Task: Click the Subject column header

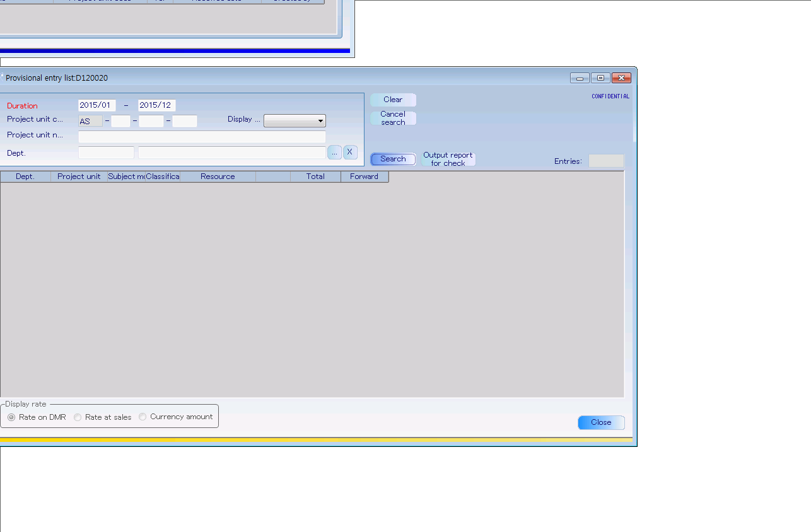Action: [x=126, y=176]
